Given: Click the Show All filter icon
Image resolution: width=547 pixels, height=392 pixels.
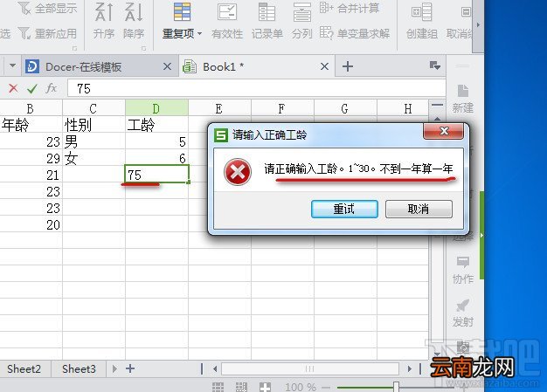Looking at the screenshot, I should [x=24, y=9].
